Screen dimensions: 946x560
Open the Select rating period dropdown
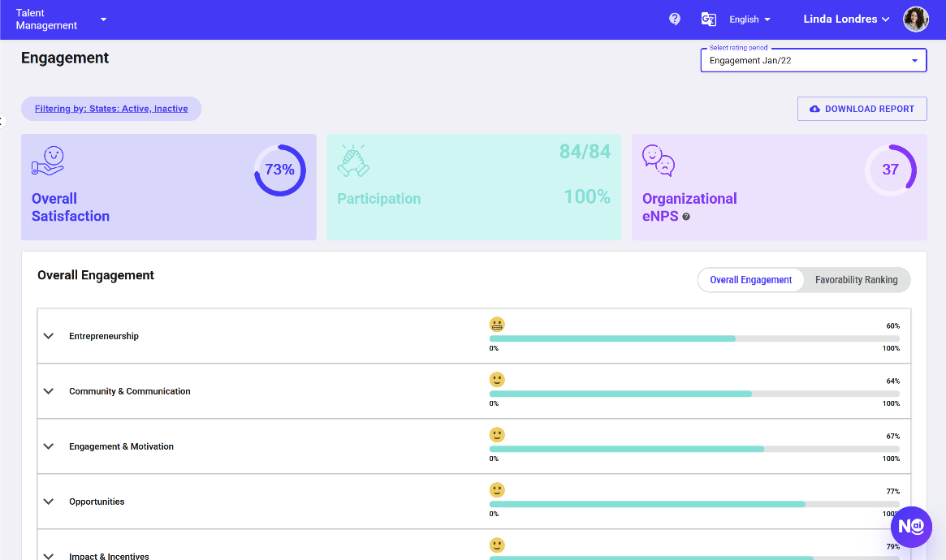814,60
